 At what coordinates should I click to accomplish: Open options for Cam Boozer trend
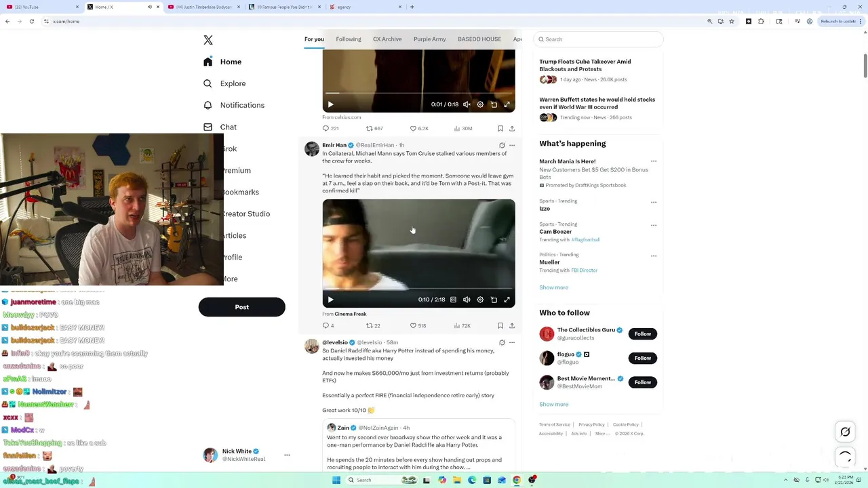pos(654,225)
